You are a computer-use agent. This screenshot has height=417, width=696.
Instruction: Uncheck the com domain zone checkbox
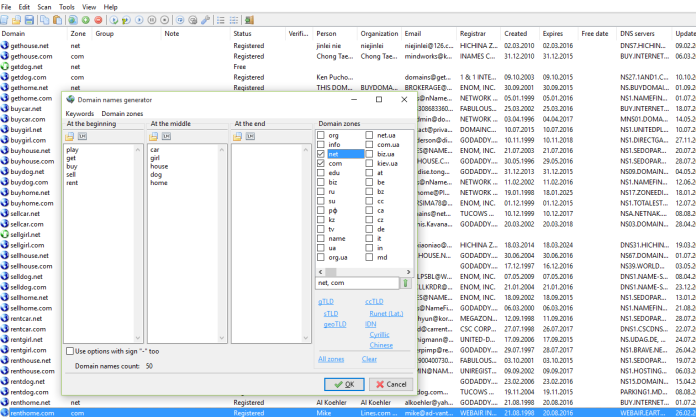click(322, 163)
